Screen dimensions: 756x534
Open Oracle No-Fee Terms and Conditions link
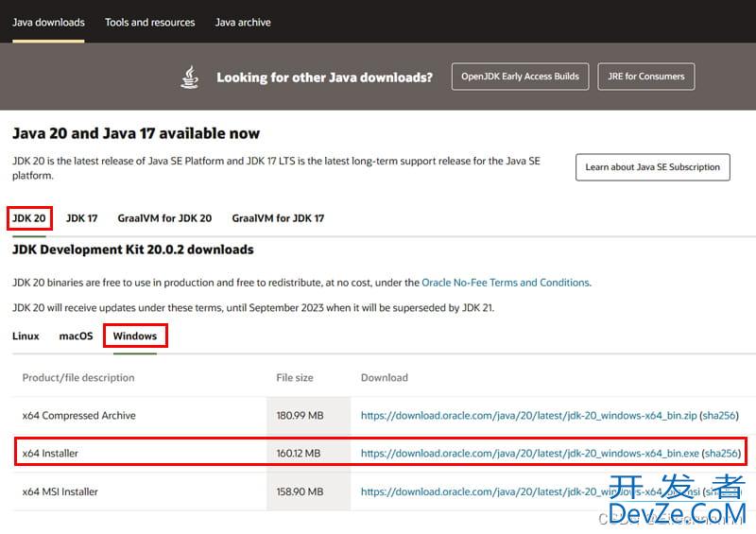506,283
